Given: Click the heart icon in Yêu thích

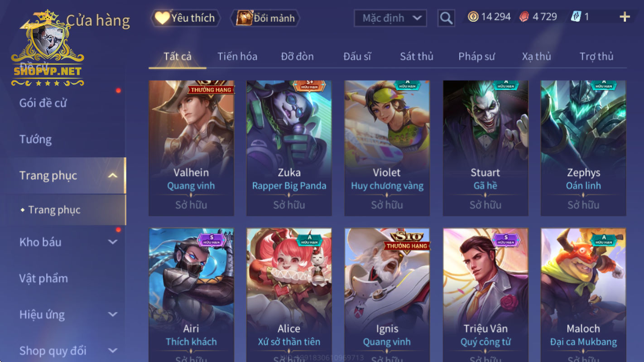Looking at the screenshot, I should coord(162,18).
